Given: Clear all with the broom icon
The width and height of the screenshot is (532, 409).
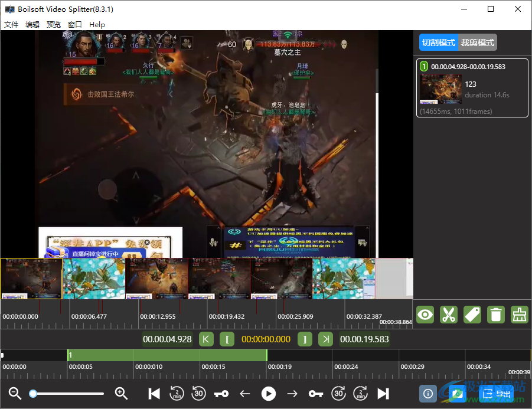Looking at the screenshot, I should 519,315.
